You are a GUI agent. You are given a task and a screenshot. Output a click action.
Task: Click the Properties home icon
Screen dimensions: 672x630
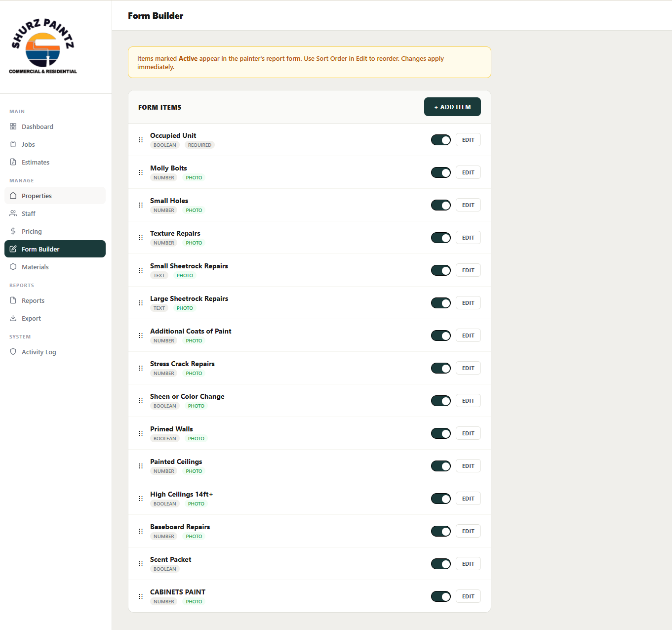[x=13, y=196]
